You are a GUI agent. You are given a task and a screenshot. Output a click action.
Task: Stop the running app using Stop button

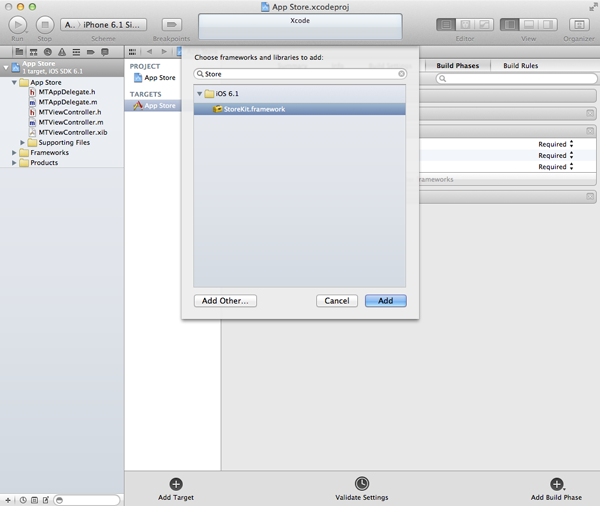click(45, 25)
